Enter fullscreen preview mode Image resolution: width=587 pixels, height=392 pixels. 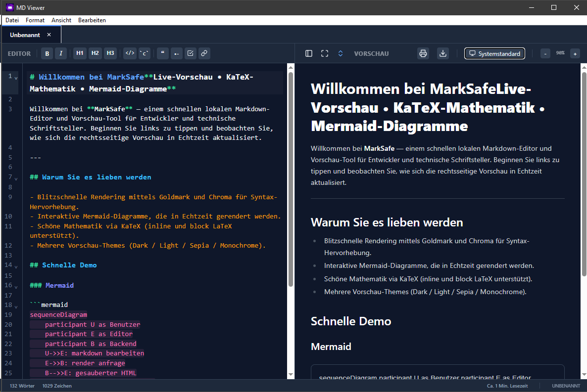point(325,53)
